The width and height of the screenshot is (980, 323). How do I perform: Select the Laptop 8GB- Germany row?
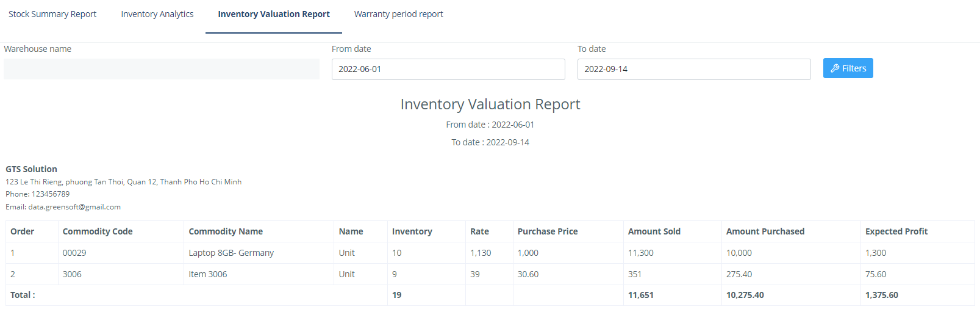coord(231,253)
